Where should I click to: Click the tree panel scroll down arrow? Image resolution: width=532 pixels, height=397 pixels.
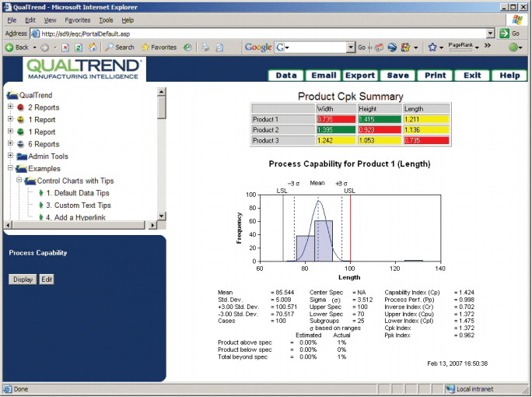(x=162, y=216)
